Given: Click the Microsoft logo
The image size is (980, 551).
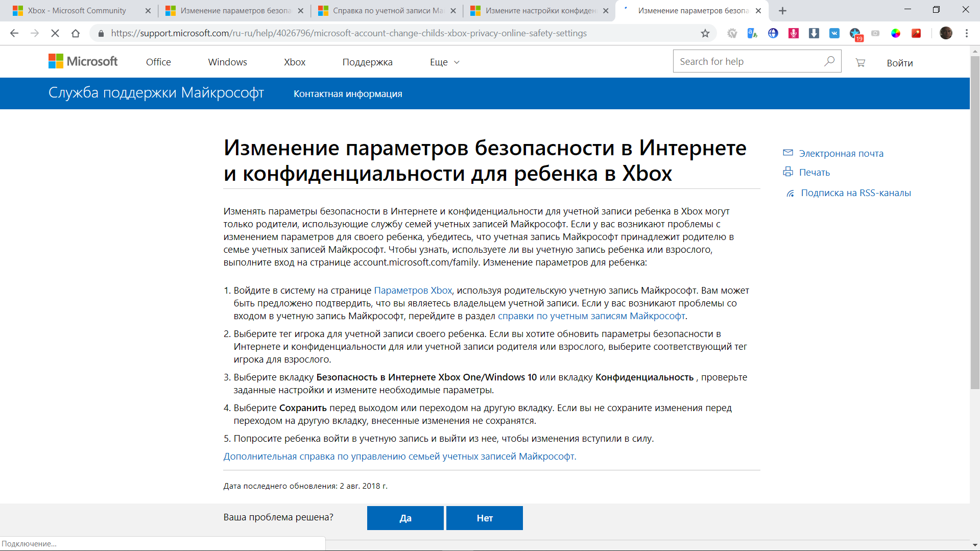Looking at the screenshot, I should point(83,61).
